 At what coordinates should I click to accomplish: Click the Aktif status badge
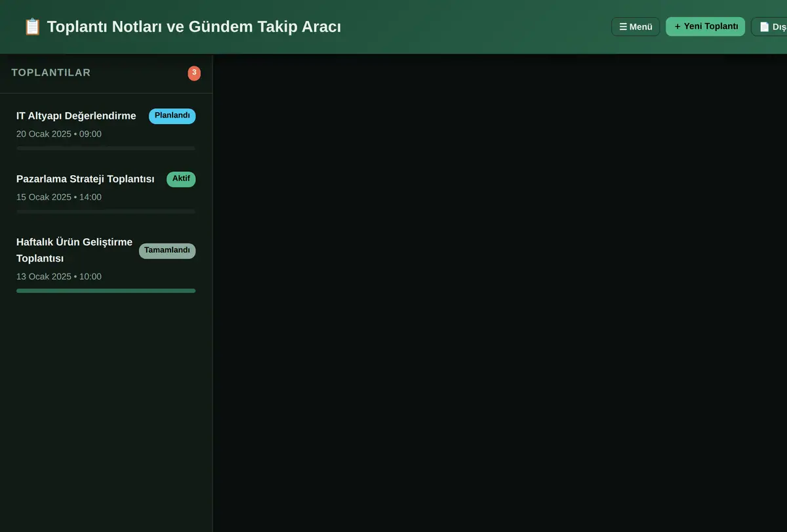tap(181, 179)
